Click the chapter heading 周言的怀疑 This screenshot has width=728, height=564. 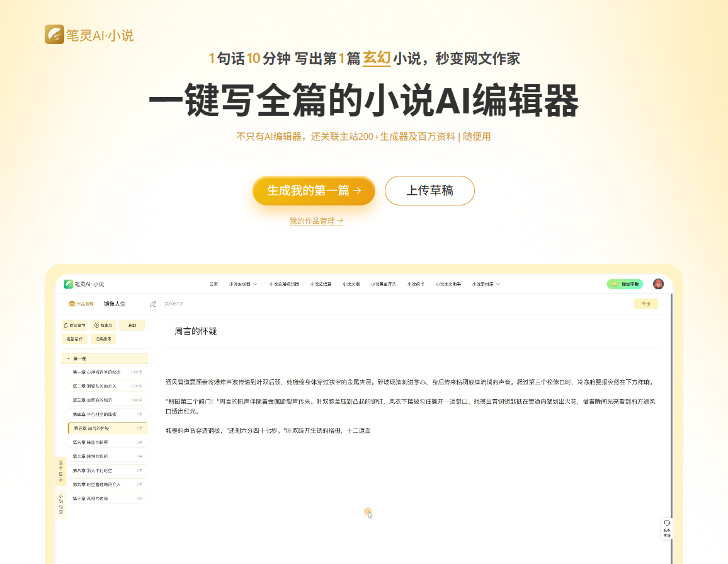point(195,331)
